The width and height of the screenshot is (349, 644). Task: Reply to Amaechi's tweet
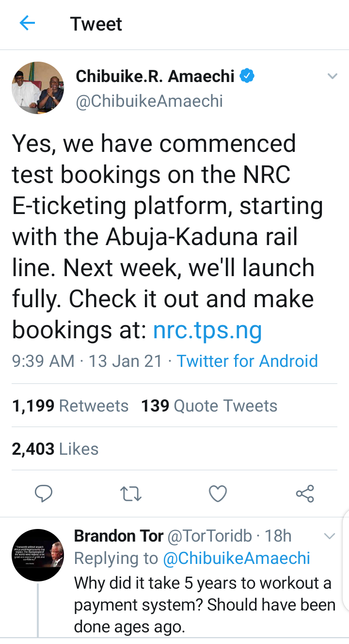[44, 494]
